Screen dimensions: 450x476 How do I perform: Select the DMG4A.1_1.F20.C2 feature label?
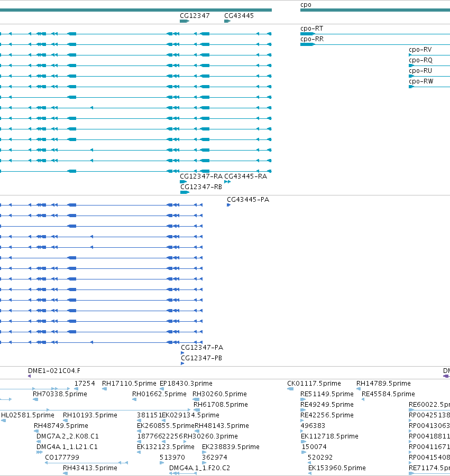pos(200,468)
